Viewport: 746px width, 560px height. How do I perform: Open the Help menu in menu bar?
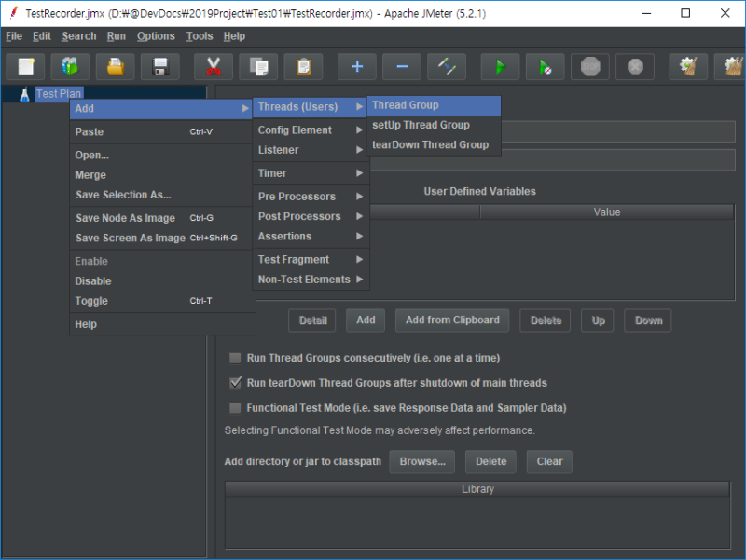[234, 36]
